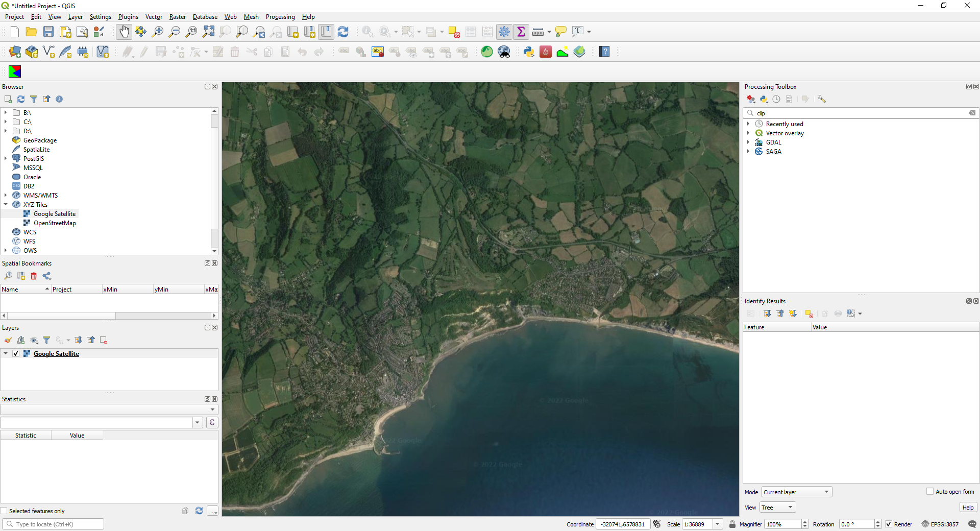
Task: Expand the PostGIS node
Action: click(x=6, y=158)
